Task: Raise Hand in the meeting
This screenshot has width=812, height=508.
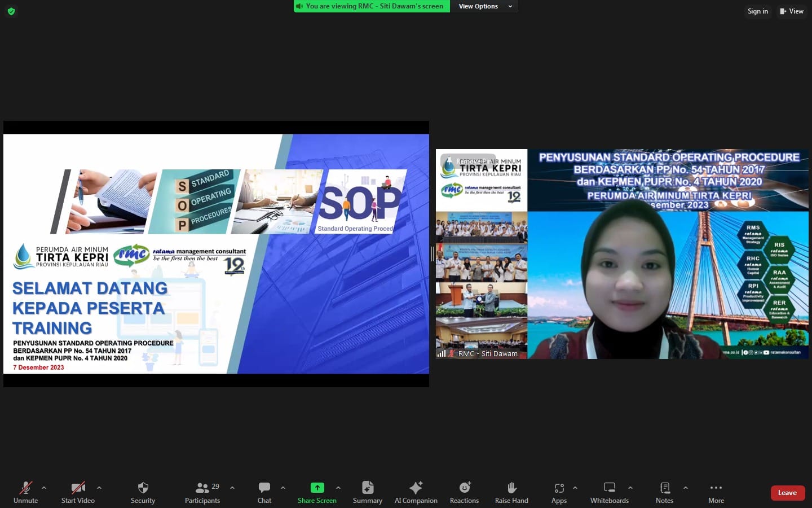Action: [511, 492]
